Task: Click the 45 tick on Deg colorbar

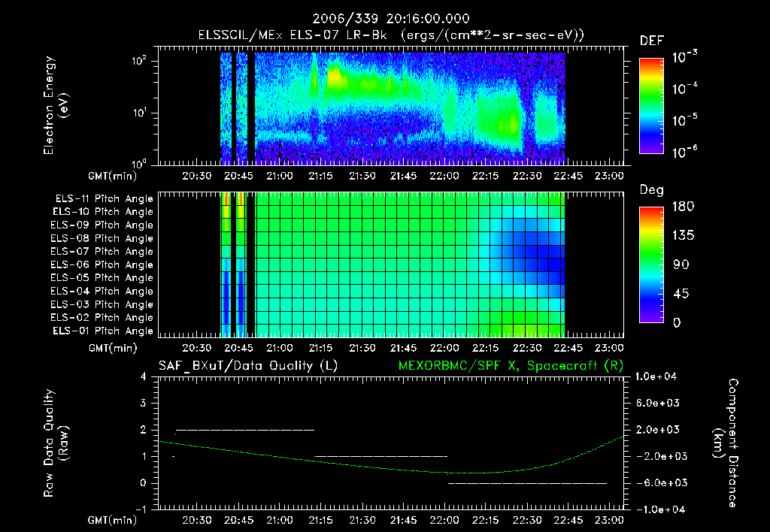Action: 681,294
